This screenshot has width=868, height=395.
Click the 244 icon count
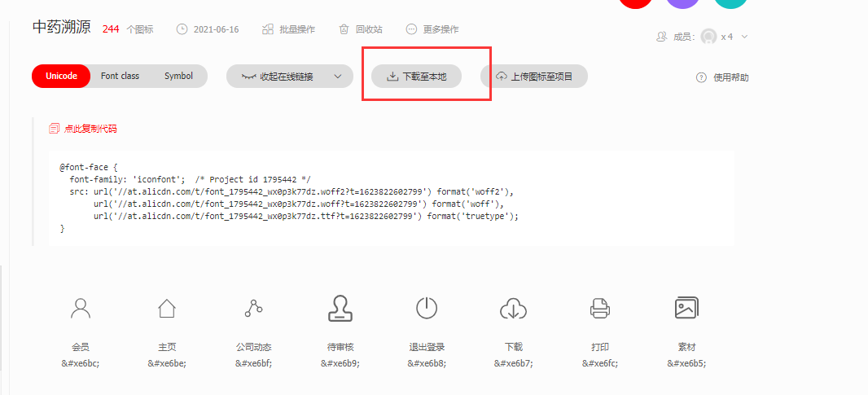coord(111,29)
